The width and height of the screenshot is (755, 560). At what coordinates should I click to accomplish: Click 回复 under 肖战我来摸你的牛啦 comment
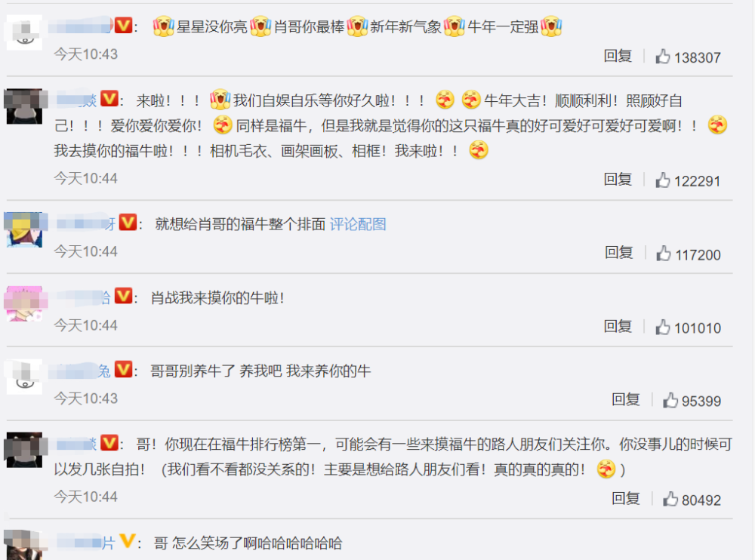(x=618, y=327)
